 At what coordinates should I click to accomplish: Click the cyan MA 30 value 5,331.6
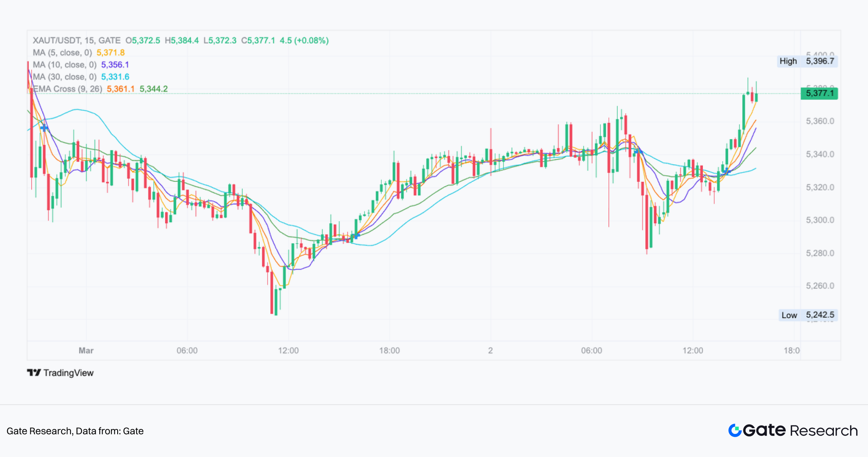[x=115, y=77]
